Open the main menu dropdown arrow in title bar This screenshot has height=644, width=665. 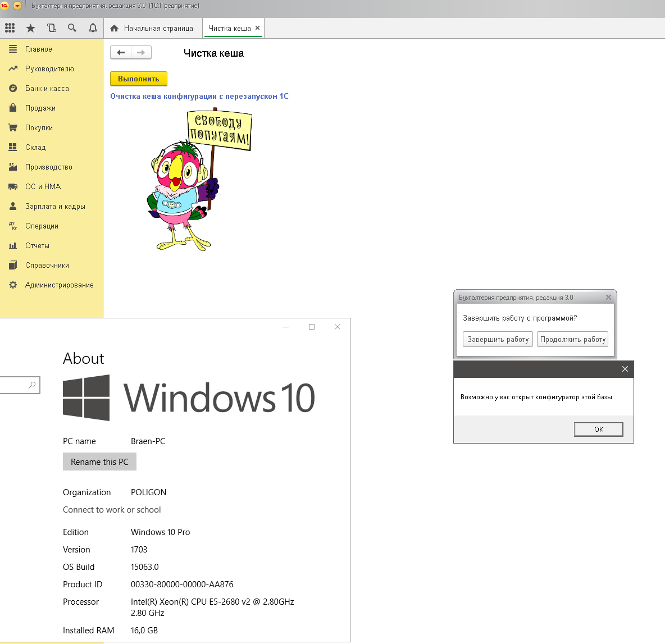click(17, 6)
